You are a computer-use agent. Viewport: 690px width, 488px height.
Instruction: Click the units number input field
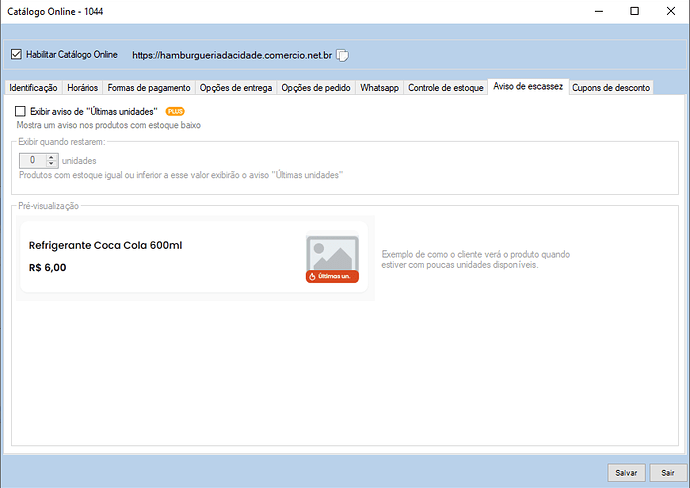(x=33, y=161)
